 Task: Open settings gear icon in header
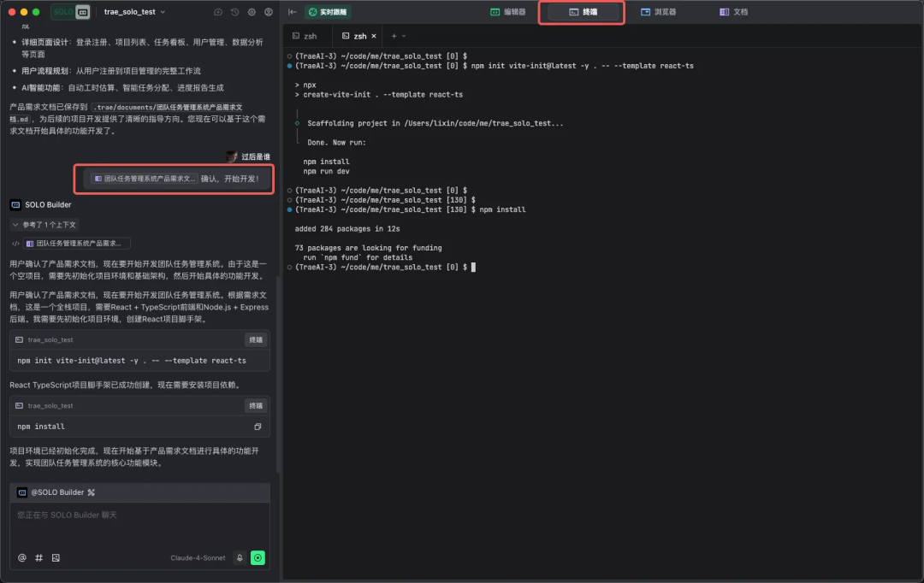252,12
